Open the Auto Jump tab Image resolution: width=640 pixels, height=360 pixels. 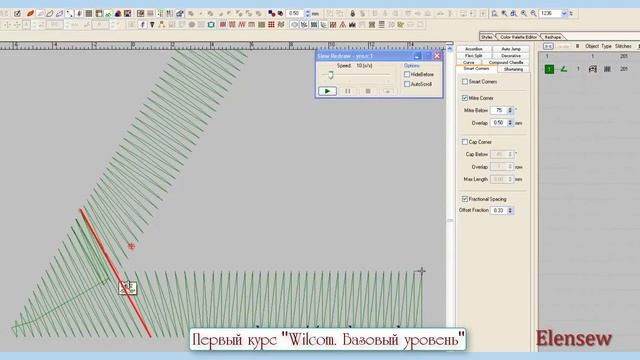click(511, 49)
